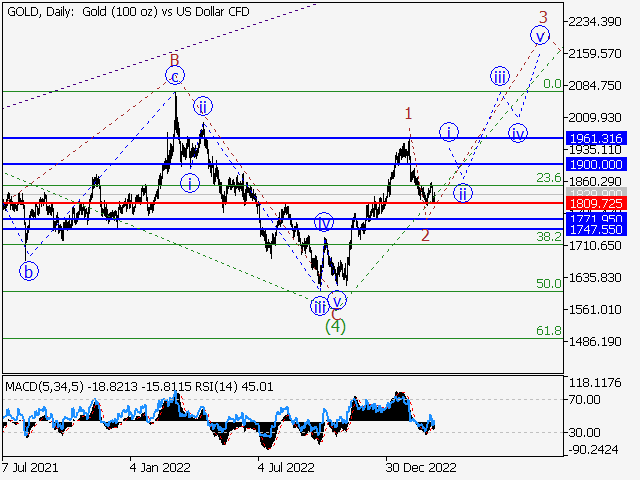Click the 4 Jan 2022 date label
Viewport: 640px width, 480px height.
click(x=160, y=467)
